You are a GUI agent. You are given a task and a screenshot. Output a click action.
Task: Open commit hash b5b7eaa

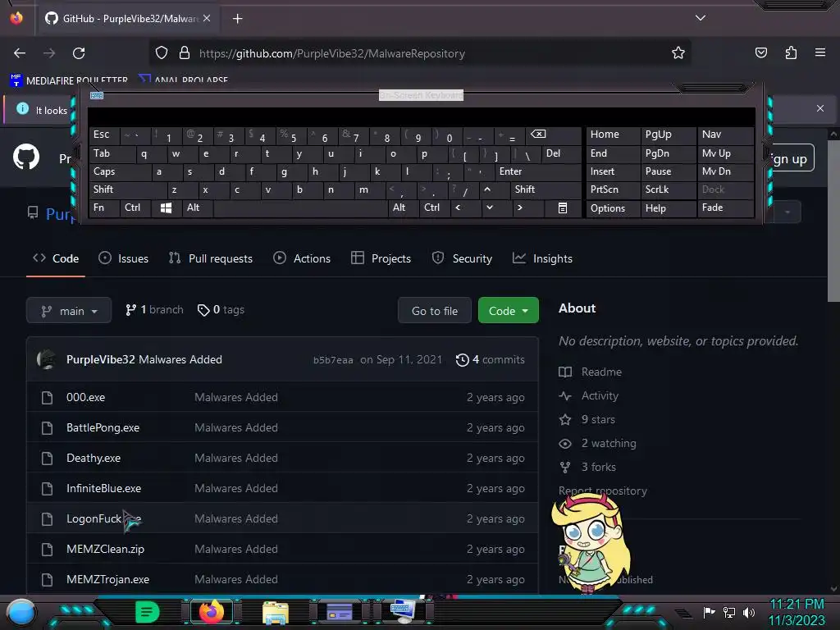(333, 360)
